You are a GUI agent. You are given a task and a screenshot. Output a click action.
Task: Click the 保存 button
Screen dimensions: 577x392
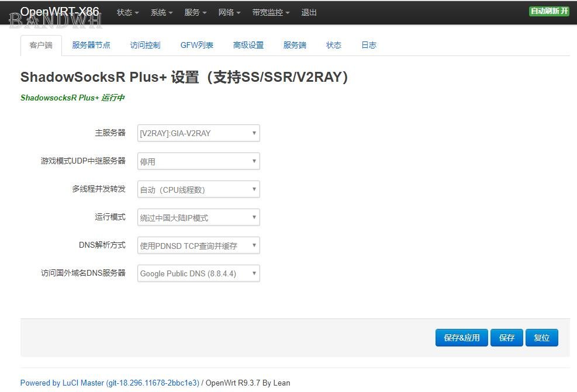click(507, 338)
